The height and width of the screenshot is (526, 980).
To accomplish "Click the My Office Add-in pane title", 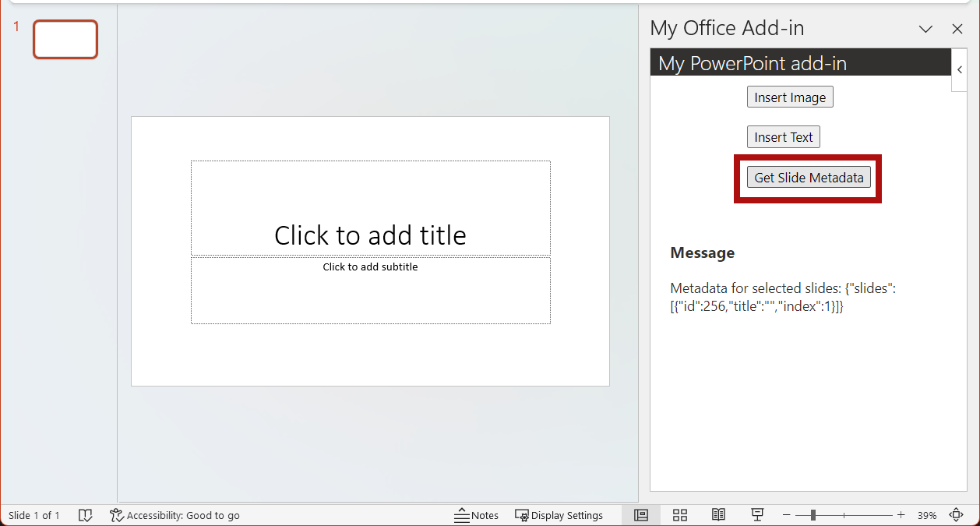I will [727, 28].
